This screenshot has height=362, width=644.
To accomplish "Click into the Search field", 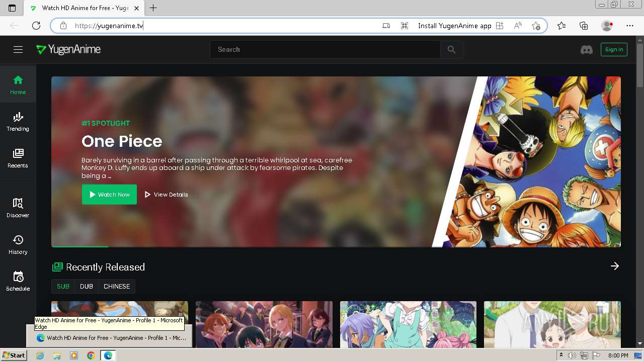I will [x=325, y=49].
